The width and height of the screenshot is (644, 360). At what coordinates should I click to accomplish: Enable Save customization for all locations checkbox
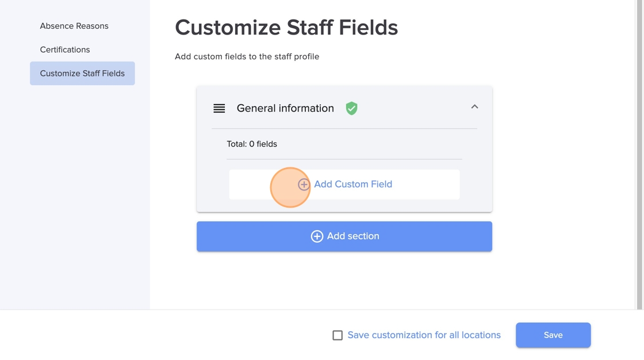point(338,335)
